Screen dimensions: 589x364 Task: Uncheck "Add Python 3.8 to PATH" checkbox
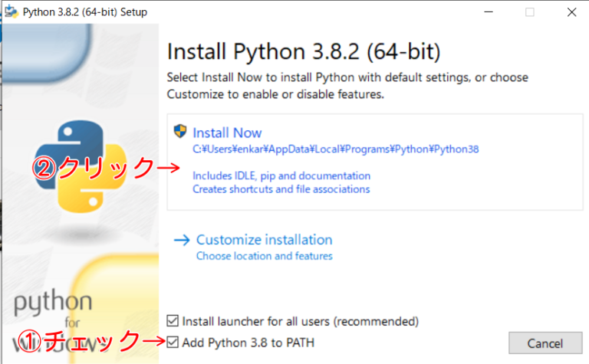coord(173,342)
